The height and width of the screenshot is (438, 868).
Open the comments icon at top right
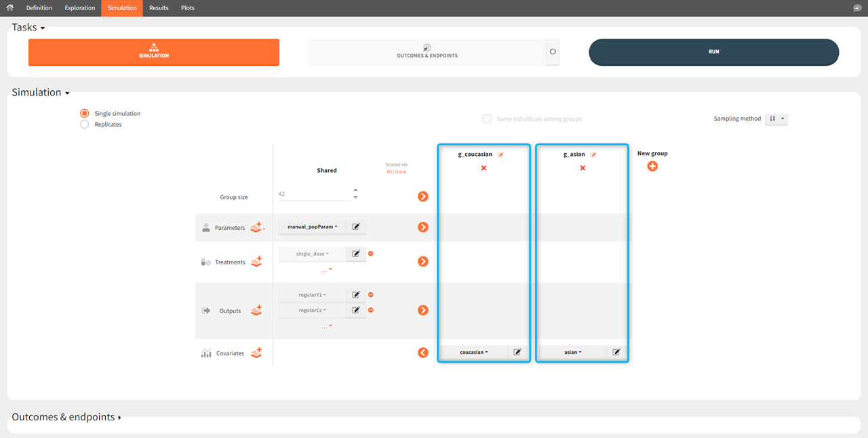857,8
